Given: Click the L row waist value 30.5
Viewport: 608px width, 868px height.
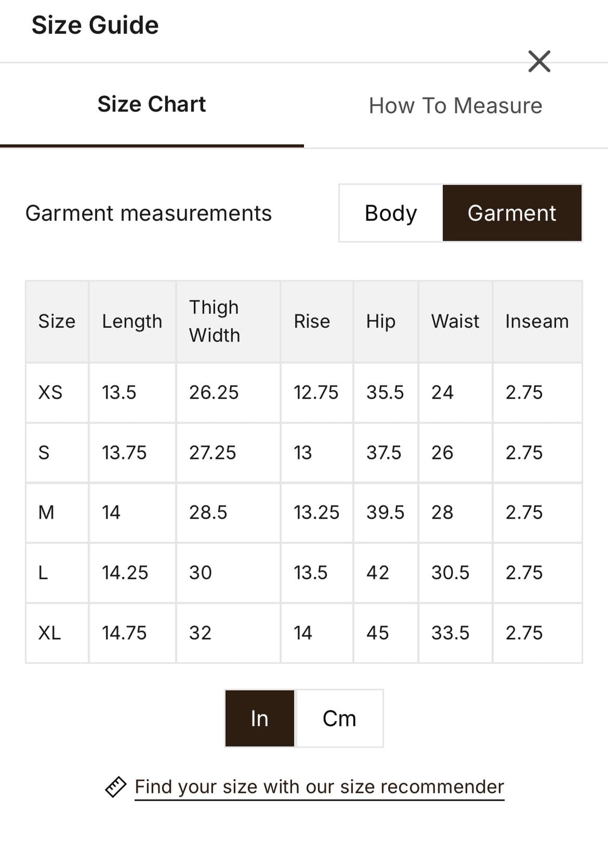Looking at the screenshot, I should click(x=450, y=572).
